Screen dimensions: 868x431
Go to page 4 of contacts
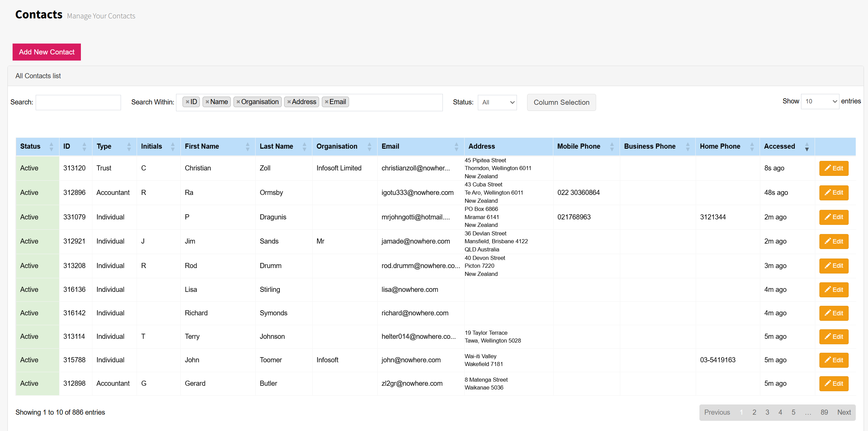click(x=780, y=412)
